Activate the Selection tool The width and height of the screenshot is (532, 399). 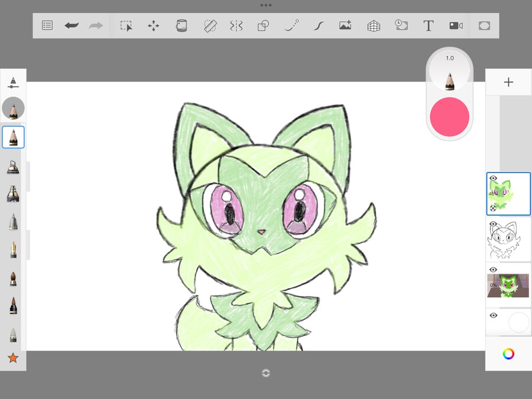(x=126, y=26)
